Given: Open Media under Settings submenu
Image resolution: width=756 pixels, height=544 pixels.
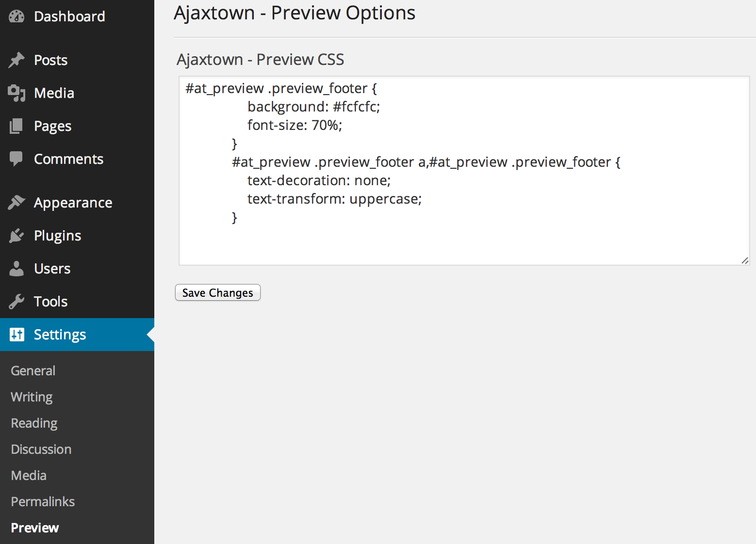Looking at the screenshot, I should coord(29,476).
